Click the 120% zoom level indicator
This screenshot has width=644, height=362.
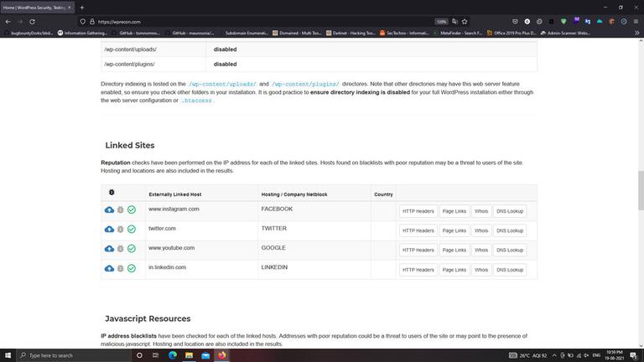(442, 22)
